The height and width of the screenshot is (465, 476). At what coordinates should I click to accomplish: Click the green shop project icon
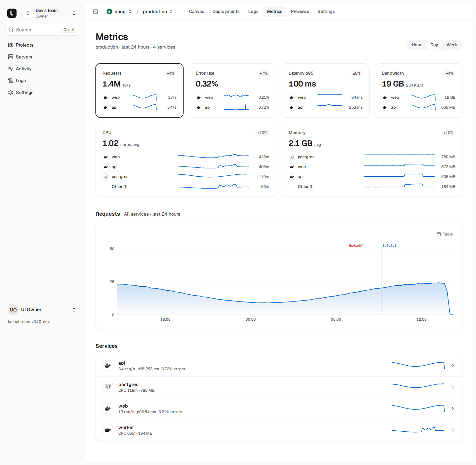109,12
